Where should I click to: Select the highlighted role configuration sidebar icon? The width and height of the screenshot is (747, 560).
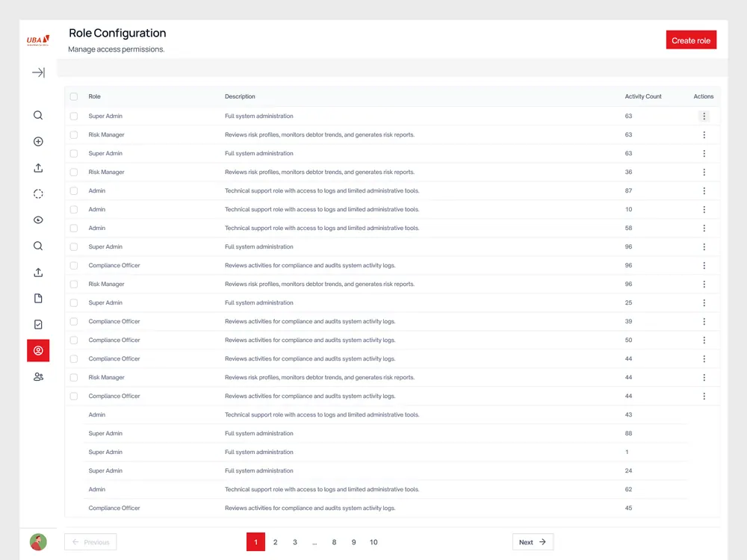click(38, 350)
